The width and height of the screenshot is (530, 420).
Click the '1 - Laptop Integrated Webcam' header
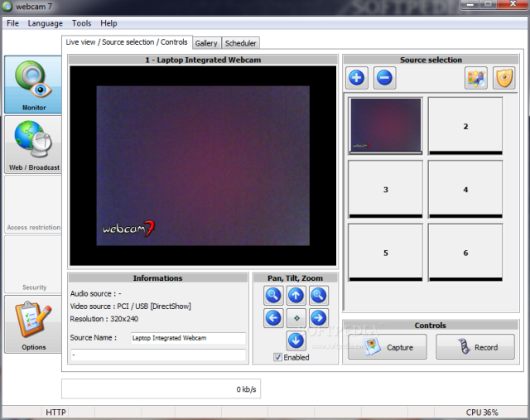[x=203, y=60]
